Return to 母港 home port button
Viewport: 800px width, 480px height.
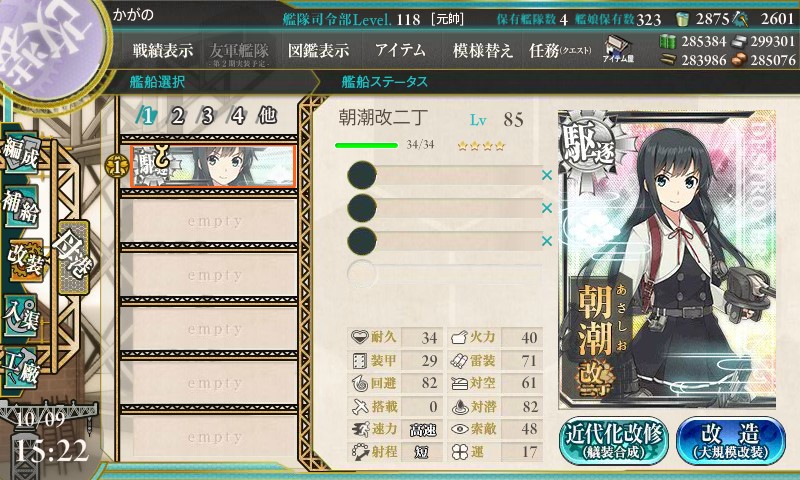[73, 257]
